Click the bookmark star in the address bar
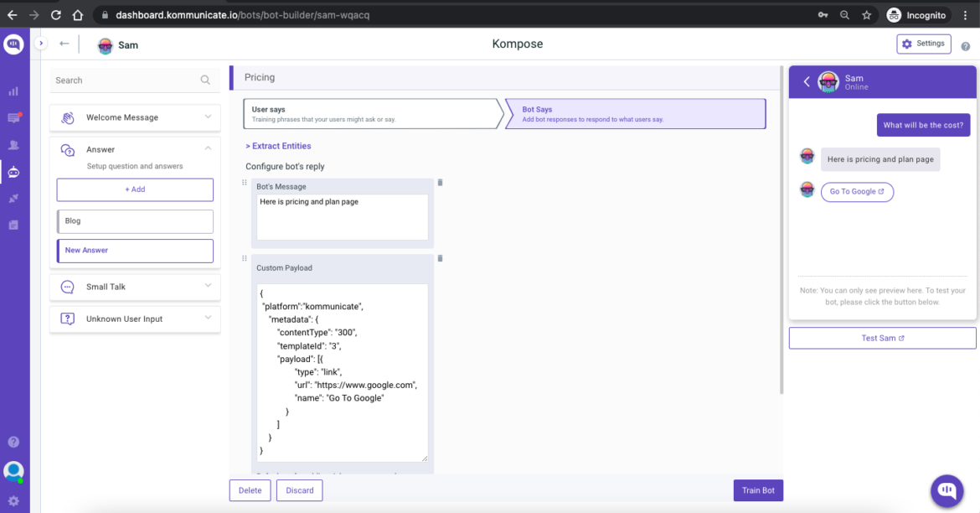 point(867,14)
